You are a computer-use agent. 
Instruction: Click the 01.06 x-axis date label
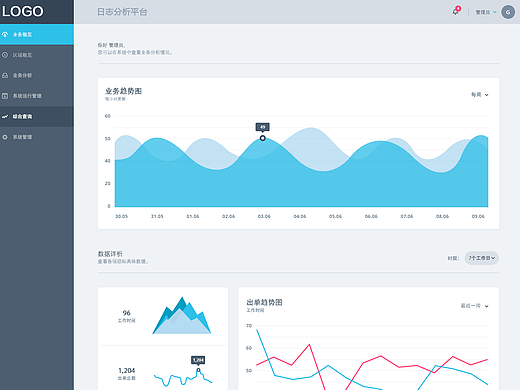pos(193,216)
